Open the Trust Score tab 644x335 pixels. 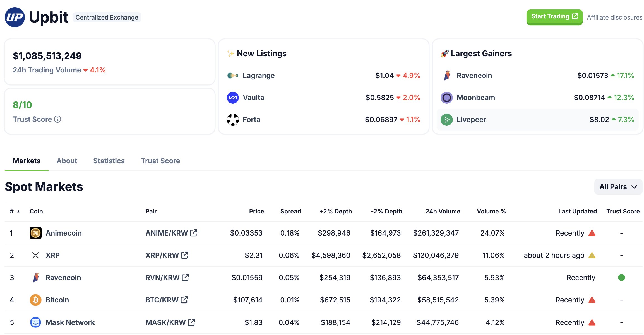point(160,161)
